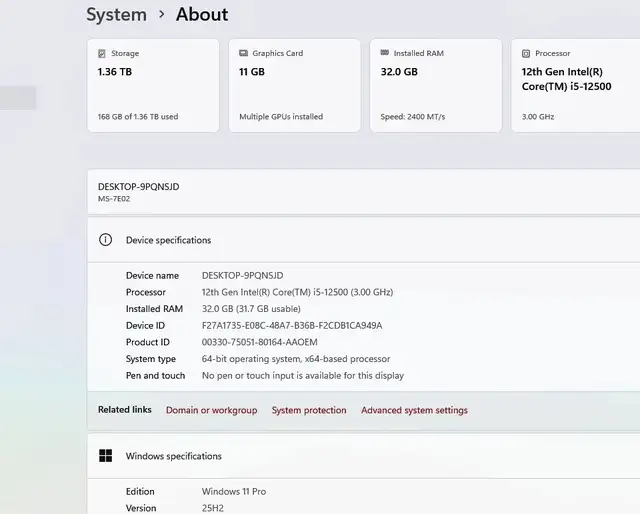Collapse the Device specifications section header
Viewport: 640px width, 514px height.
(364, 240)
